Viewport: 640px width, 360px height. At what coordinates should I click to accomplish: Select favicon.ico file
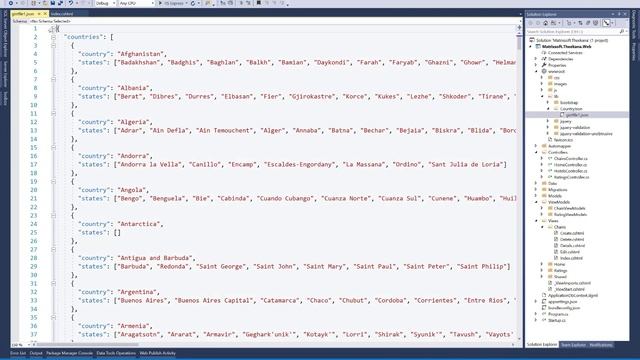tap(563, 140)
